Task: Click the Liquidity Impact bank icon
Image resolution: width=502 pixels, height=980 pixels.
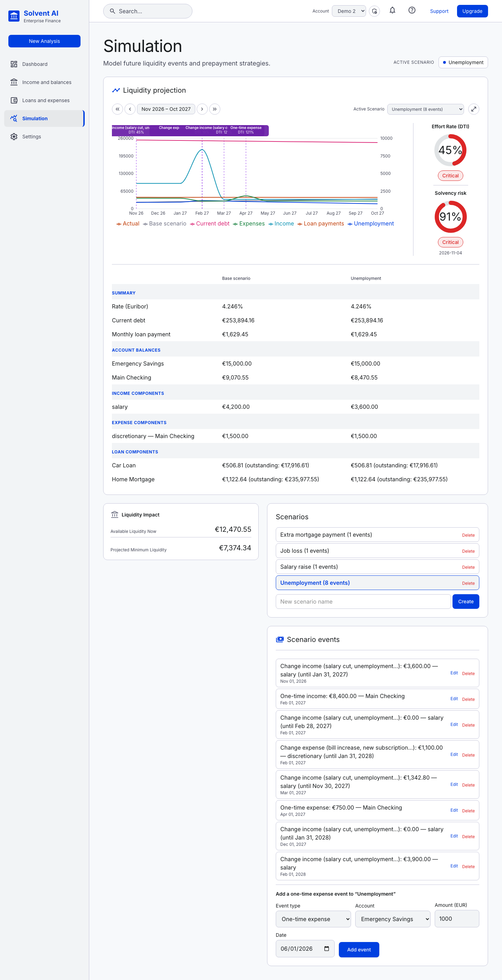Action: pyautogui.click(x=115, y=515)
